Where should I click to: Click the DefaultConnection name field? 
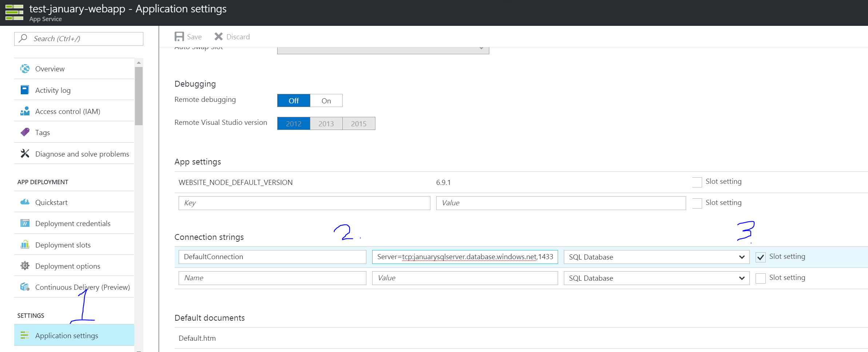click(272, 257)
